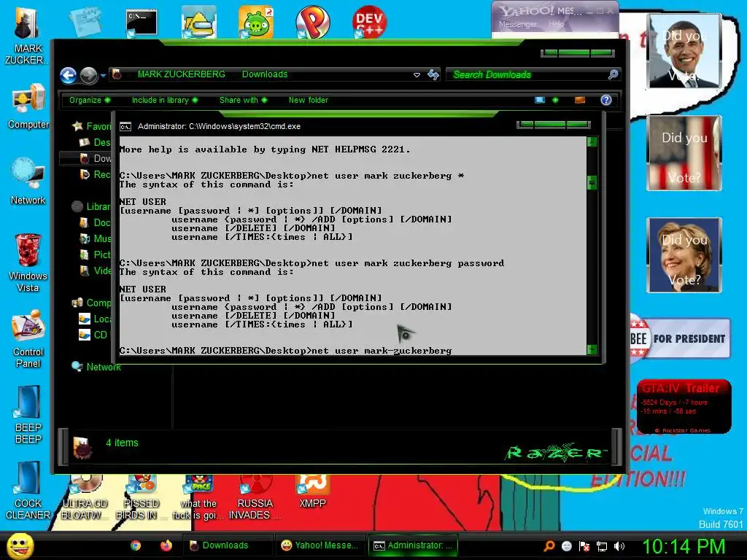Click the refresh icon beside address bar
Image resolution: width=747 pixels, height=560 pixels.
click(433, 75)
